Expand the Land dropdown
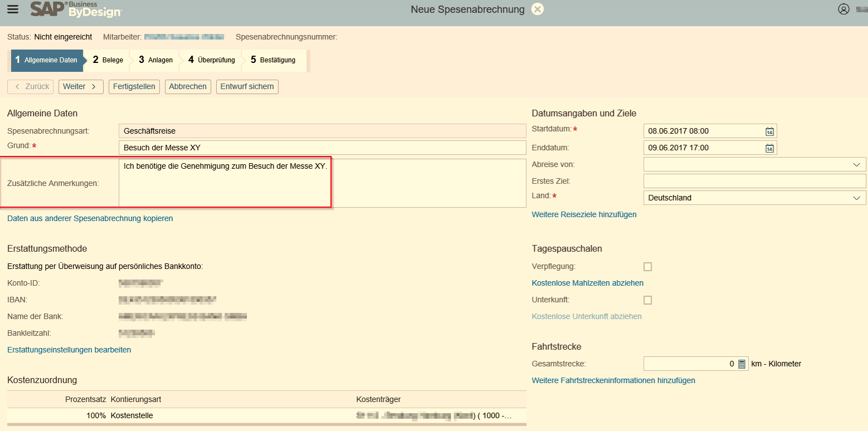Viewport: 868px width, 431px height. point(856,198)
